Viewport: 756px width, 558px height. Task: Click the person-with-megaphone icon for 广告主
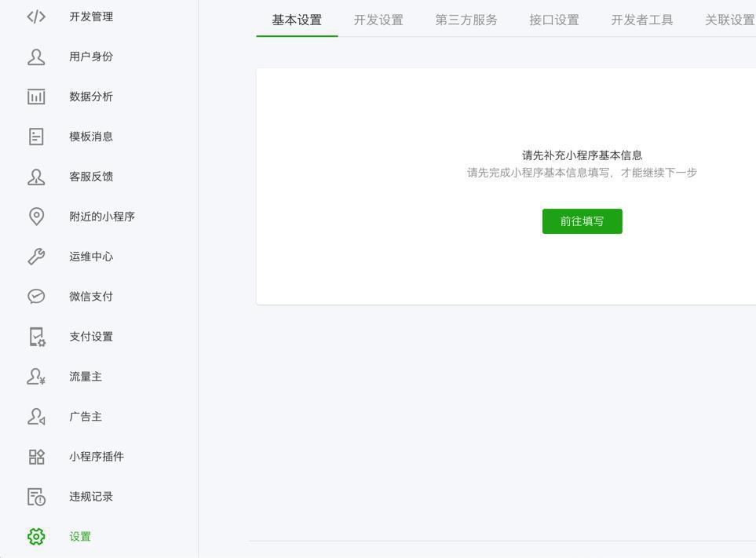[36, 417]
